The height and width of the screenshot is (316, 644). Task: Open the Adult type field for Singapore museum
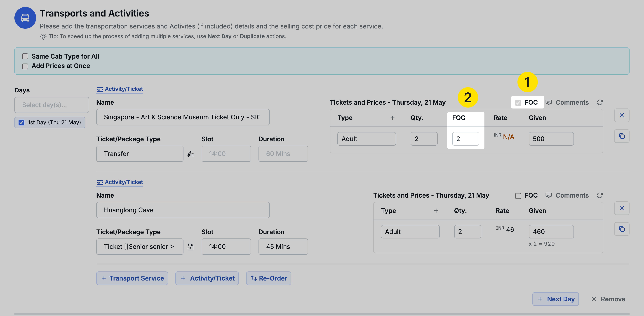pos(367,139)
